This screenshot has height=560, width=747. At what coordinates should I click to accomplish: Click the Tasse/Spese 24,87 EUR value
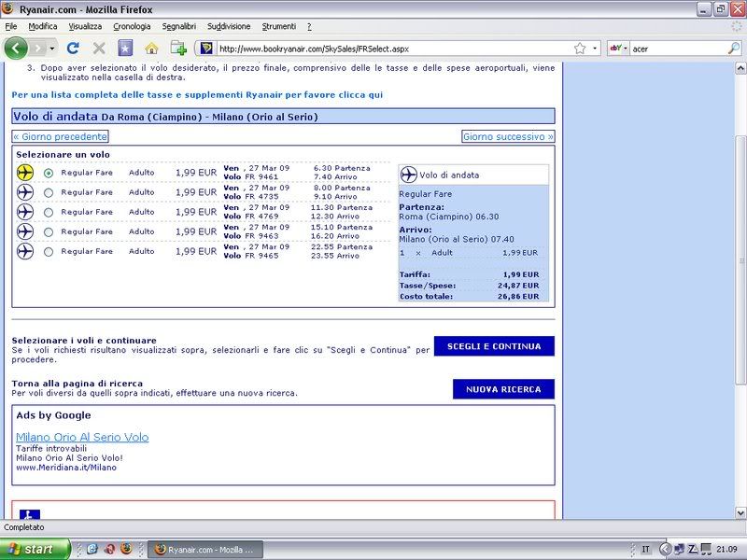coord(518,286)
